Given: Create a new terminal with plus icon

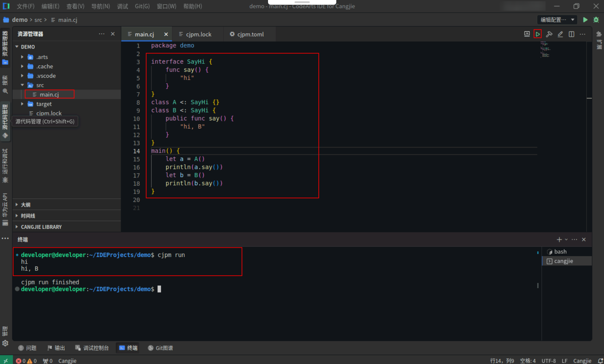Looking at the screenshot, I should 559,240.
